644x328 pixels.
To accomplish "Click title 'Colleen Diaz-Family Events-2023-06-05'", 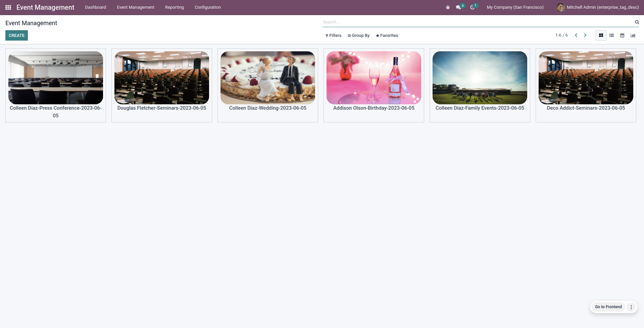I will [x=480, y=108].
